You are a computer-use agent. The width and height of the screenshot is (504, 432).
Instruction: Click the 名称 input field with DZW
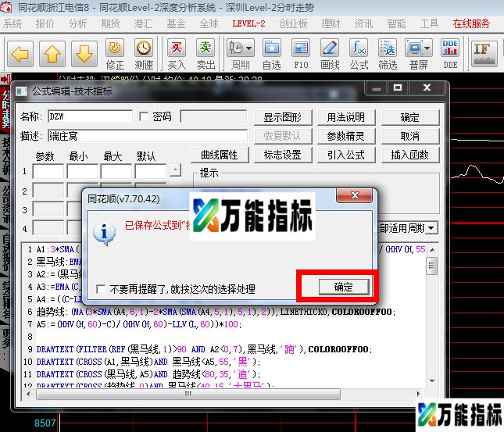click(90, 116)
